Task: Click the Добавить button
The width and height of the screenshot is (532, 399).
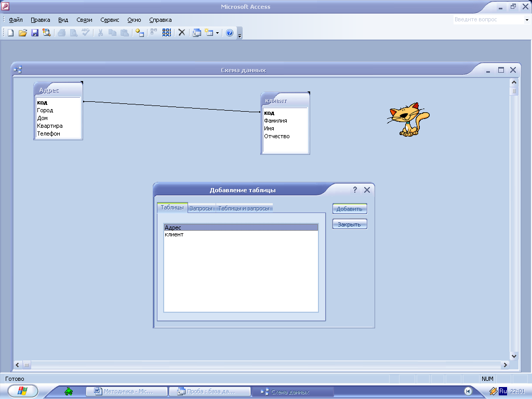Action: pos(350,209)
